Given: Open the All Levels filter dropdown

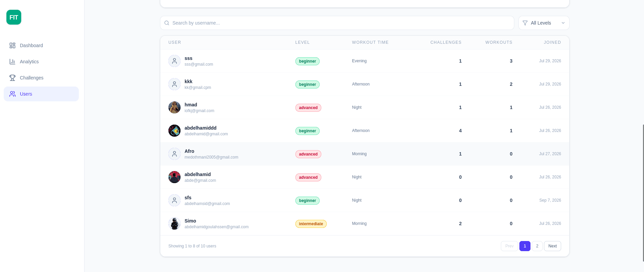Looking at the screenshot, I should pyautogui.click(x=544, y=23).
